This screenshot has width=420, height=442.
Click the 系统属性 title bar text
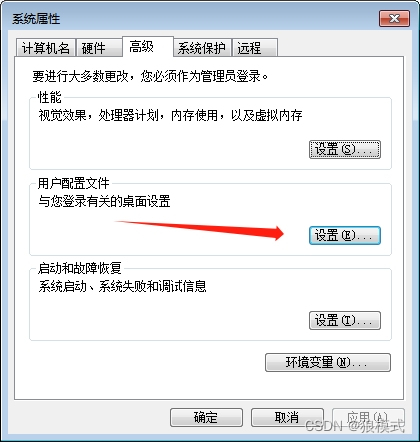tap(36, 19)
